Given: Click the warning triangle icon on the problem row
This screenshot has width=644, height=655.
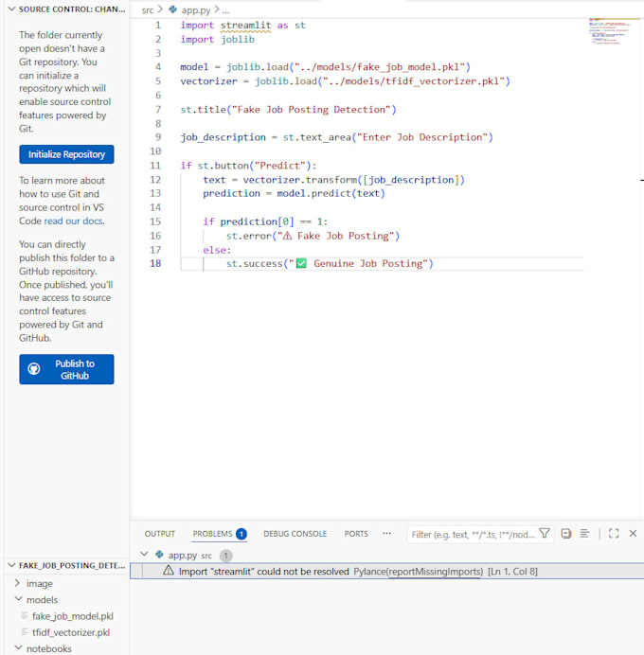Looking at the screenshot, I should (169, 570).
